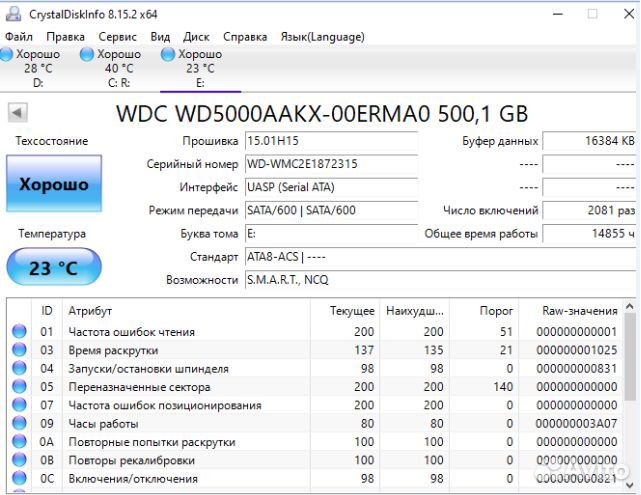Select row Повторные попытки раскрутки

click(x=315, y=441)
